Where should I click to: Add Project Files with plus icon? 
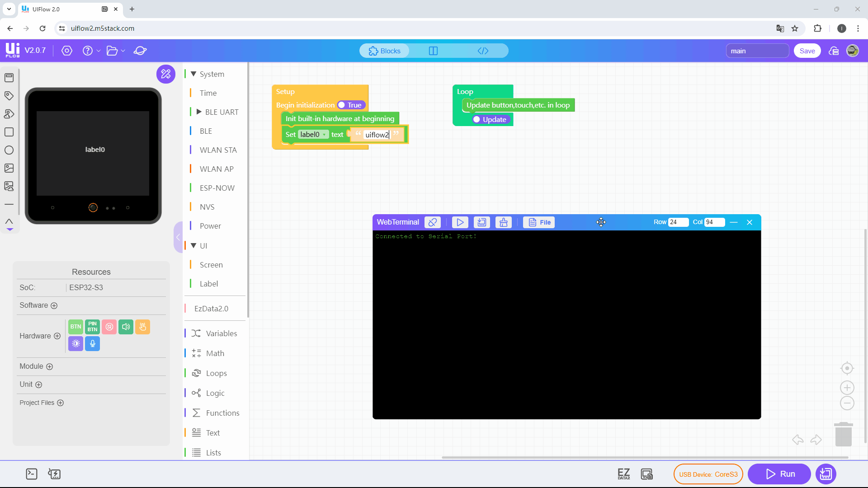click(x=61, y=403)
